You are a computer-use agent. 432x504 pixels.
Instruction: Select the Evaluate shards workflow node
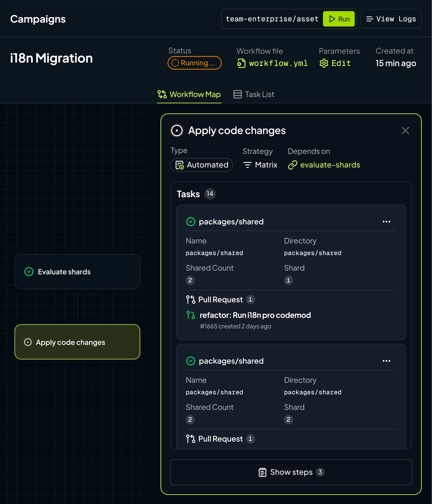point(77,272)
